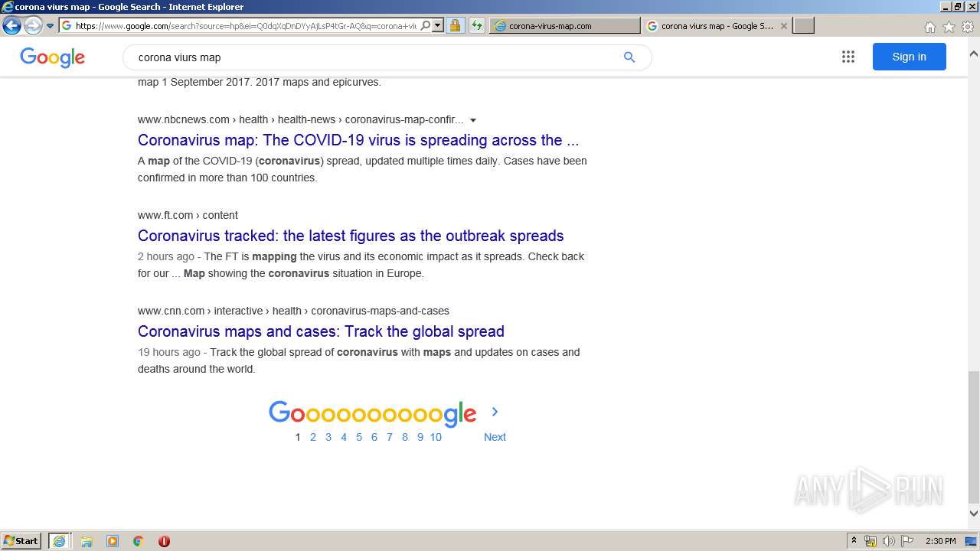This screenshot has width=980, height=551.
Task: Refresh the page with the refresh icon
Action: click(x=477, y=25)
